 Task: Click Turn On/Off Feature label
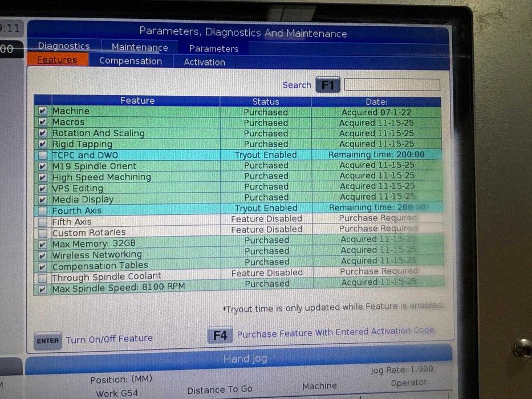click(109, 339)
